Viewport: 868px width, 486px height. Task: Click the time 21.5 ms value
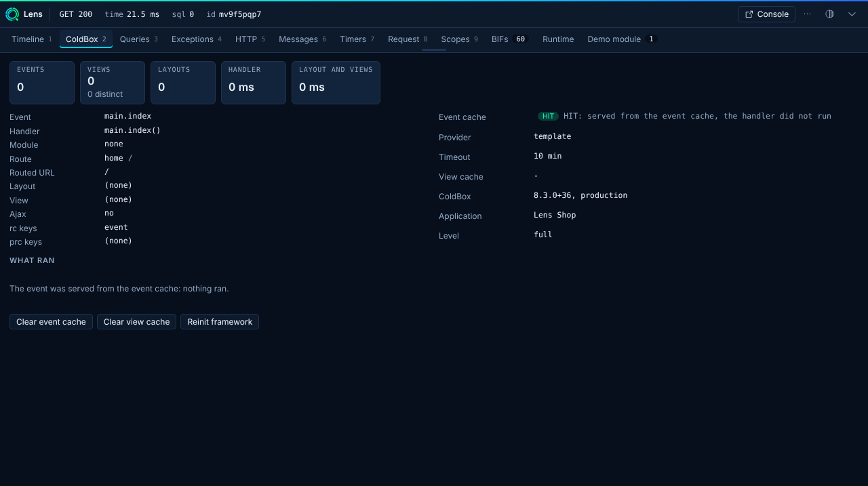coord(132,14)
